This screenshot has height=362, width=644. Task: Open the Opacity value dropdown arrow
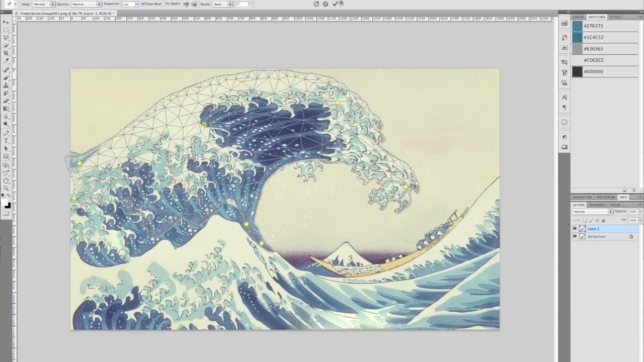tap(640, 212)
